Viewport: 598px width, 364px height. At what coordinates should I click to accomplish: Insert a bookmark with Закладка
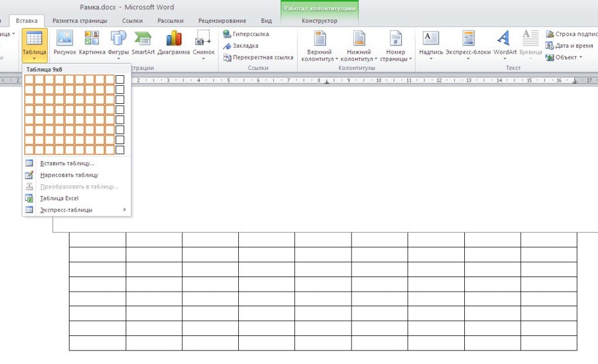coord(227,46)
